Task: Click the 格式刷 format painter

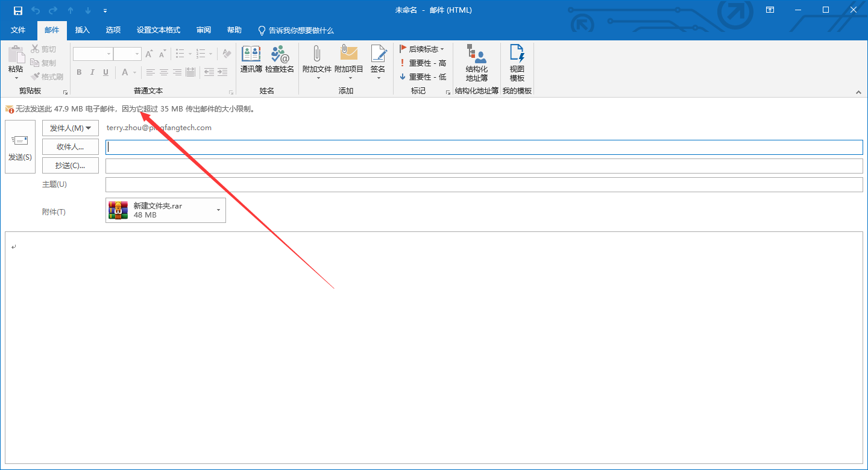Action: (x=47, y=77)
